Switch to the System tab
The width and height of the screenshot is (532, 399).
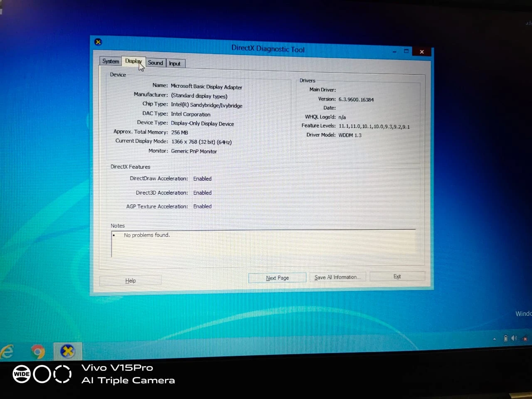pyautogui.click(x=111, y=61)
